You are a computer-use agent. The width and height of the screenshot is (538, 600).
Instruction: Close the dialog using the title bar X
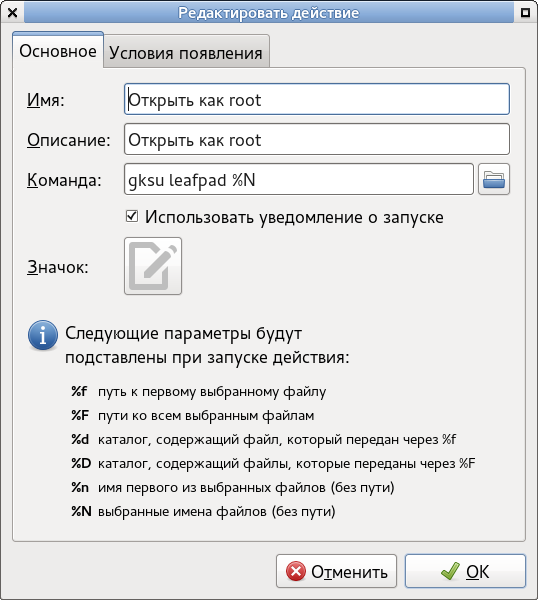pos(12,13)
